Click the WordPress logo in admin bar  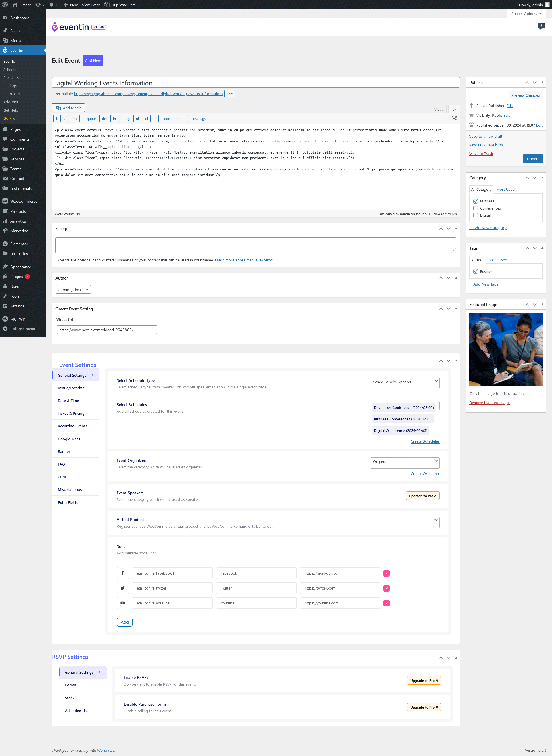tap(5, 5)
